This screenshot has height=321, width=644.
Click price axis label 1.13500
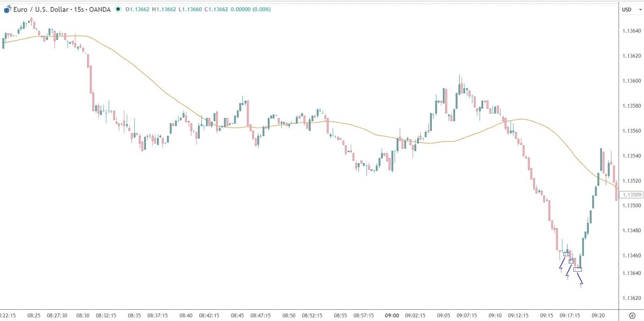point(632,206)
